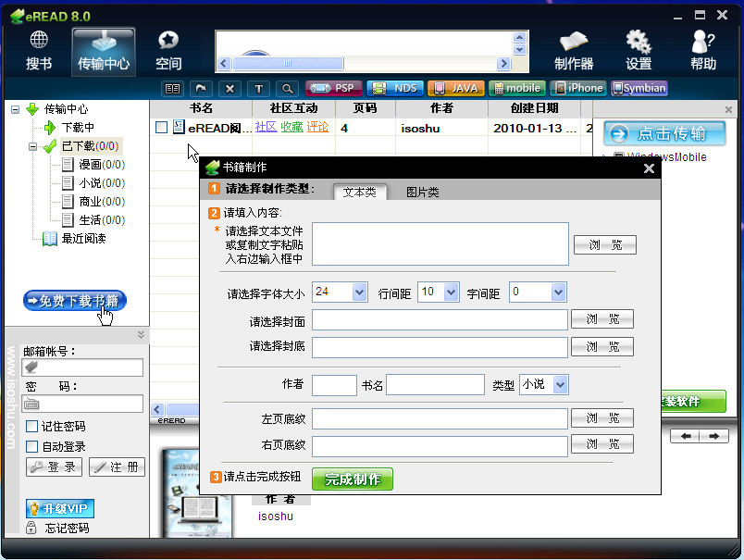This screenshot has width=744, height=560.
Task: Close the 书籍制作 dialog
Action: (x=649, y=168)
